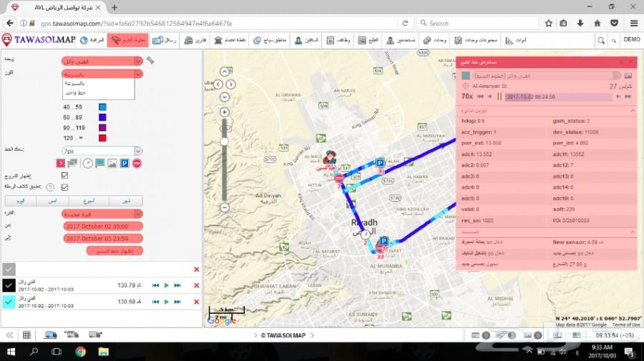Select the Yesterday period button

point(52,201)
